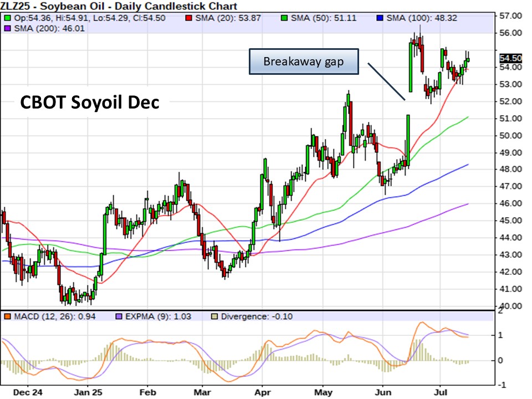Click the ZLZ25 Soybean Oil chart title
The image size is (532, 399).
(119, 7)
